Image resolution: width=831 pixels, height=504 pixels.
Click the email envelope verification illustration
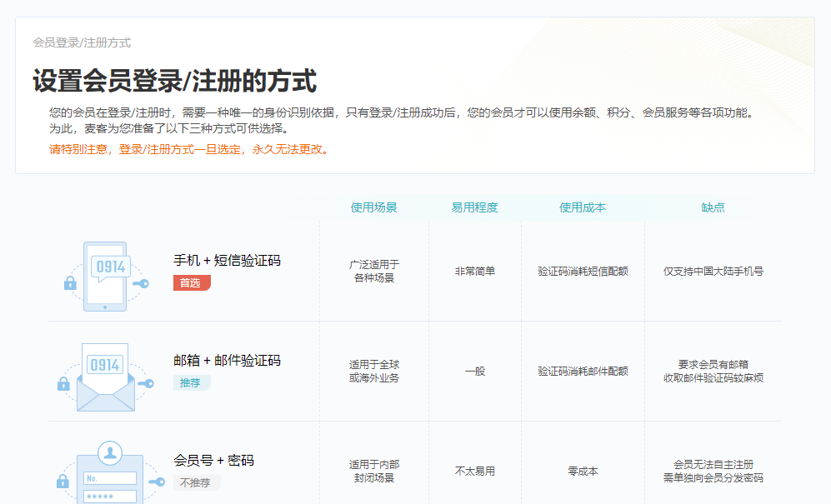coord(106,377)
